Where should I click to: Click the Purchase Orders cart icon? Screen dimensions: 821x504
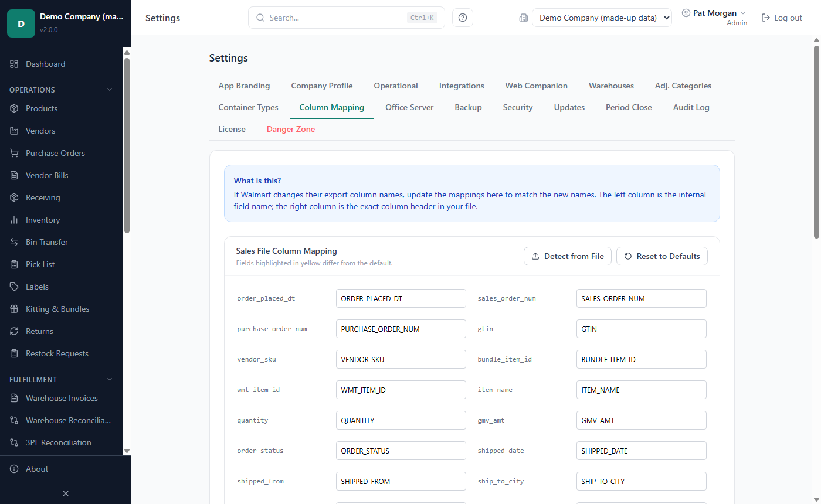tap(14, 153)
